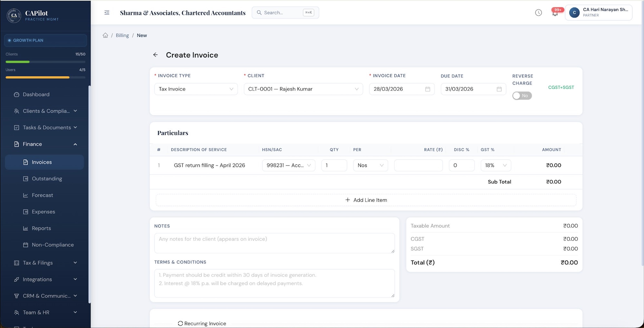Click the Non-Compliance calendar icon
The height and width of the screenshot is (328, 644).
[x=26, y=245]
